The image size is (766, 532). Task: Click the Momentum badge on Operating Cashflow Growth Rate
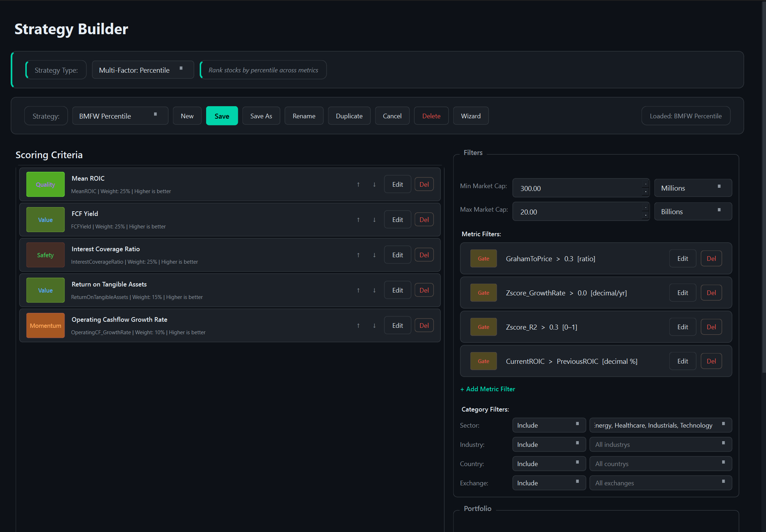coord(45,325)
